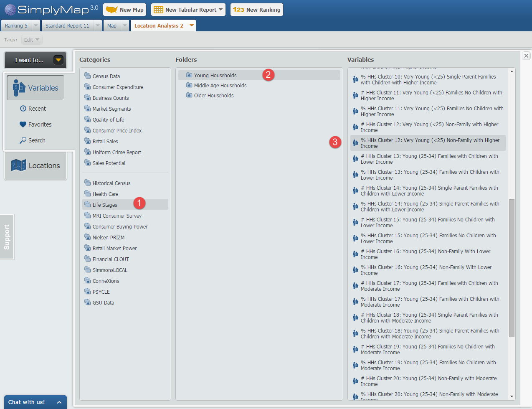This screenshot has height=409, width=532.
Task: Click the New Ranking button
Action: [x=257, y=10]
